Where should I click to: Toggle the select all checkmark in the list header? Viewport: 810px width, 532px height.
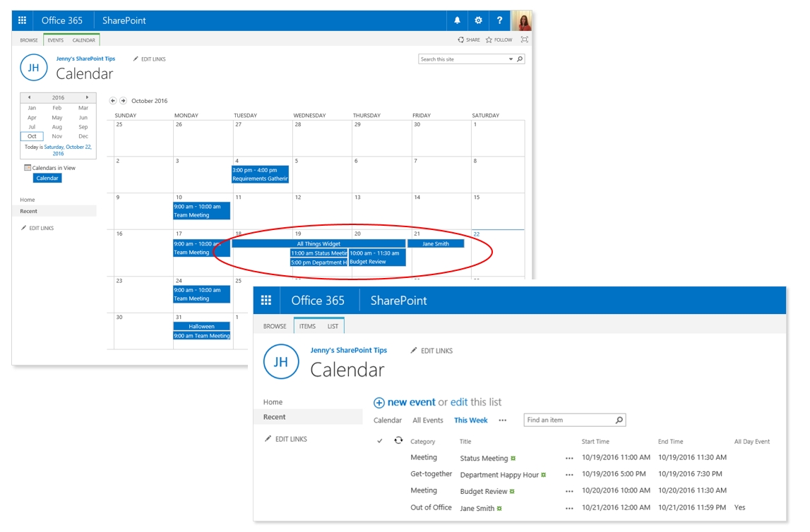tap(380, 441)
